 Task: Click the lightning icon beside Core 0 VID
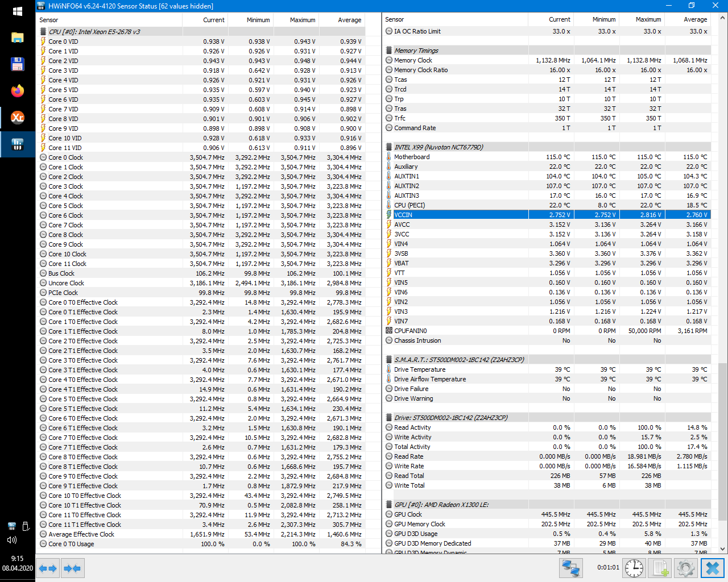point(43,41)
